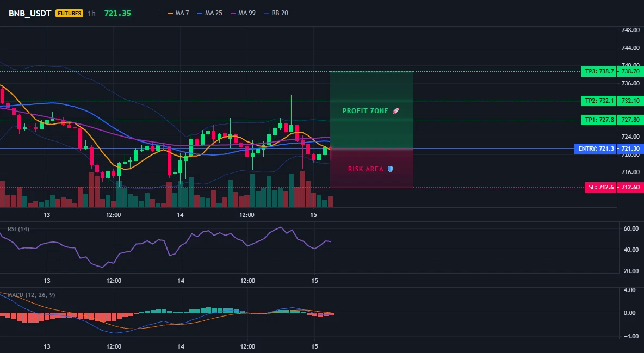This screenshot has width=644, height=353.
Task: Click date 15 on the price chart axis
Action: click(x=314, y=215)
